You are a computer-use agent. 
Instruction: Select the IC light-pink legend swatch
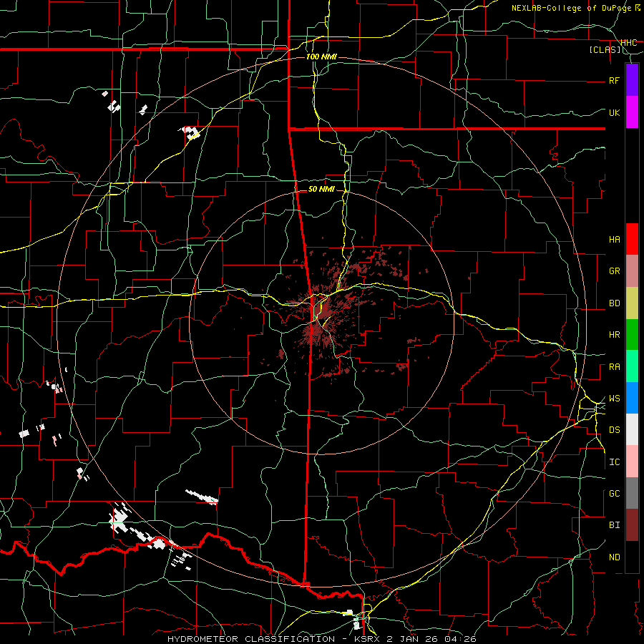pos(632,462)
